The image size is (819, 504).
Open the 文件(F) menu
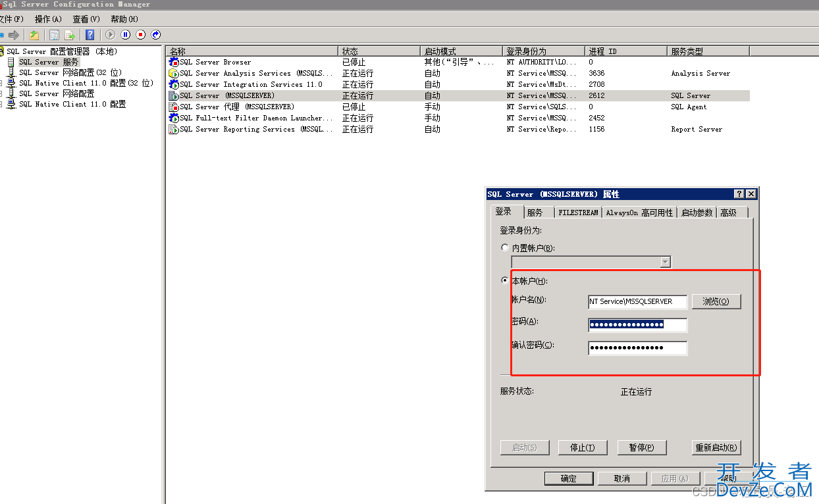click(x=11, y=19)
